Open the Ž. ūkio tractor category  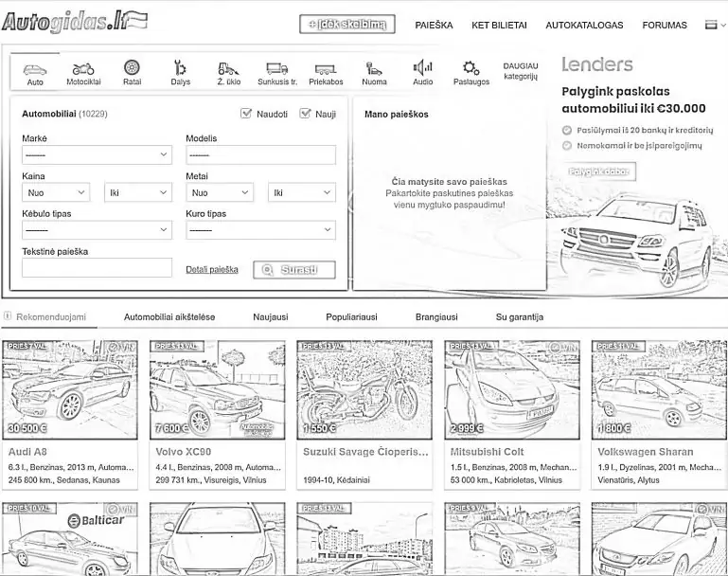coord(228,69)
